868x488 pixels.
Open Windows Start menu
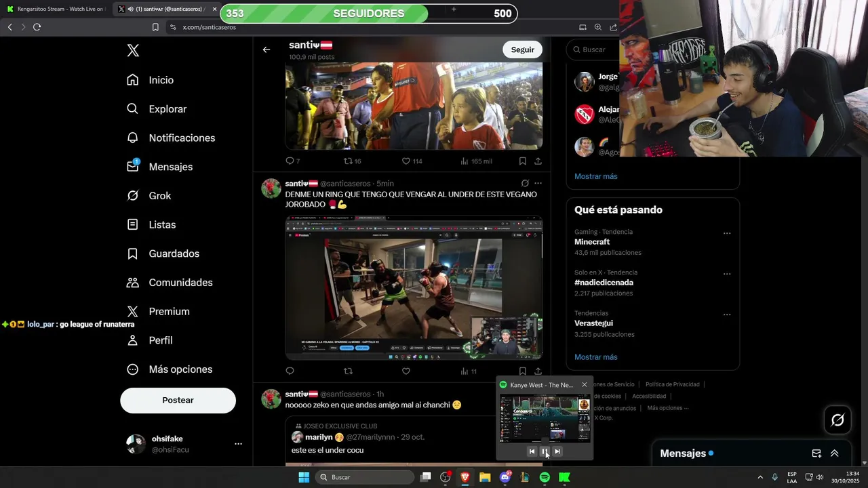click(304, 477)
